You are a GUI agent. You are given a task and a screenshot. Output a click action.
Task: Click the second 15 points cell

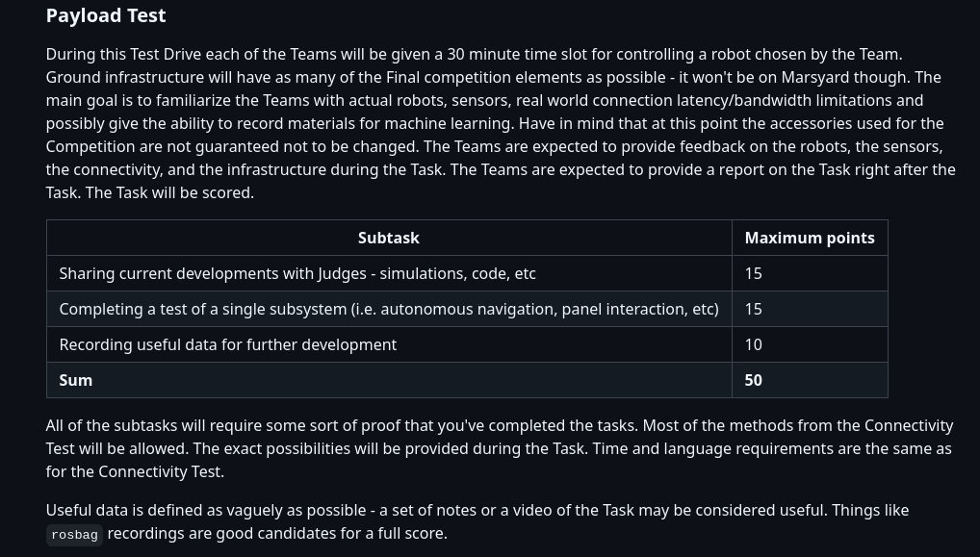click(x=753, y=309)
